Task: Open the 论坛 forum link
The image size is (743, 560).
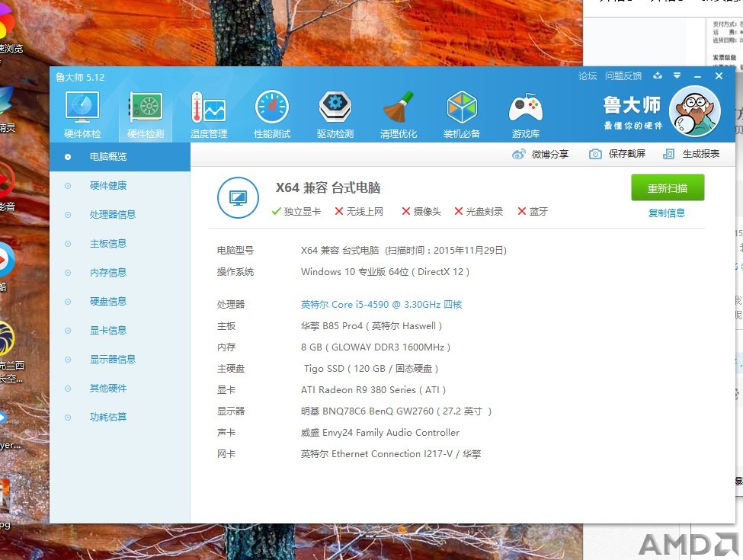Action: tap(587, 75)
